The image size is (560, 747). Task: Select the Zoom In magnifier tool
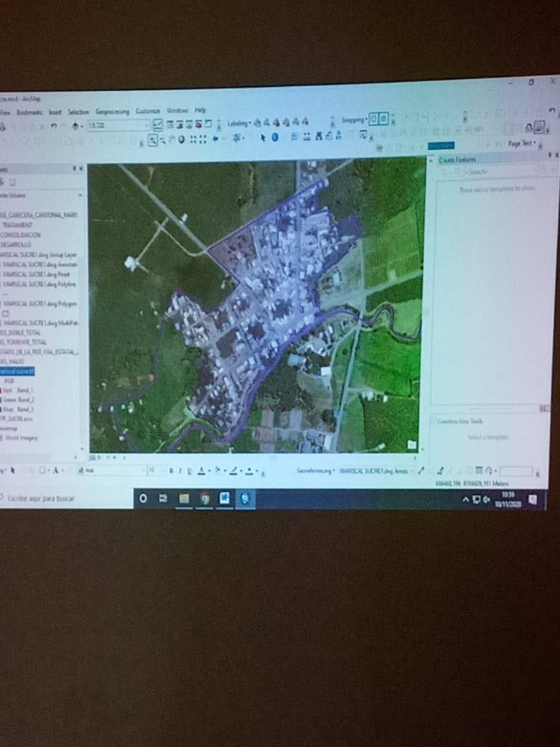coord(154,139)
